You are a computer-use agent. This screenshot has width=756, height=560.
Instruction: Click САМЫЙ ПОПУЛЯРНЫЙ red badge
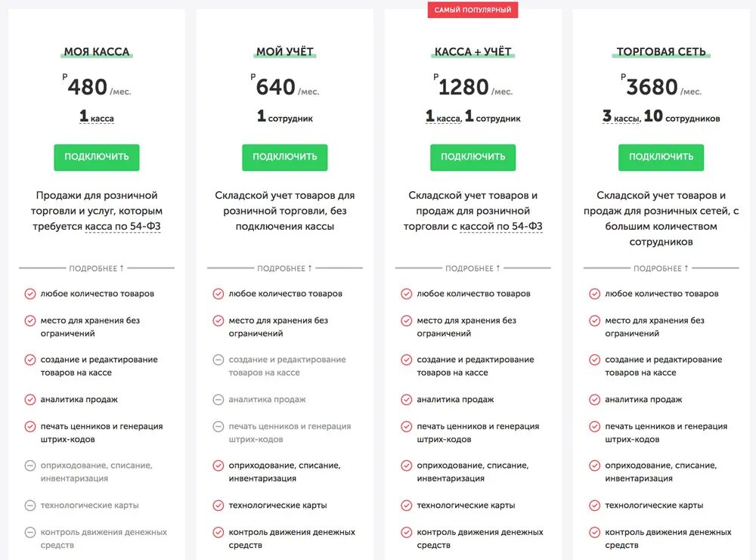[x=473, y=10]
